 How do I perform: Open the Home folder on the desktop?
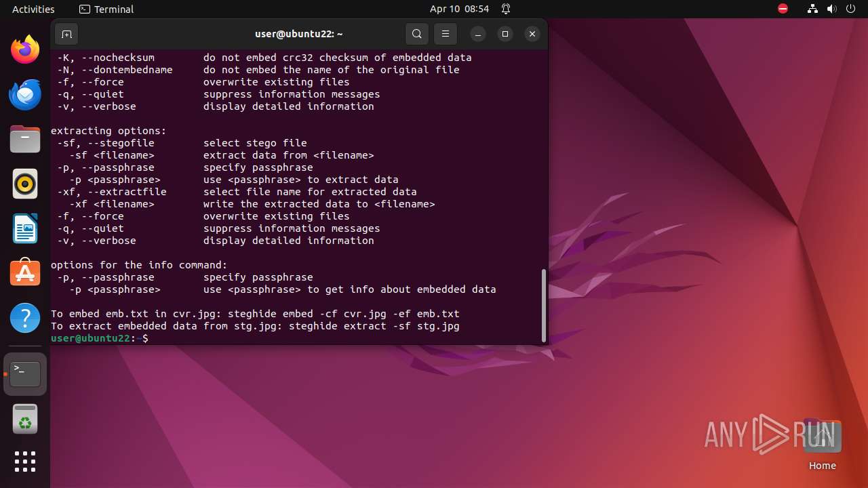[822, 445]
